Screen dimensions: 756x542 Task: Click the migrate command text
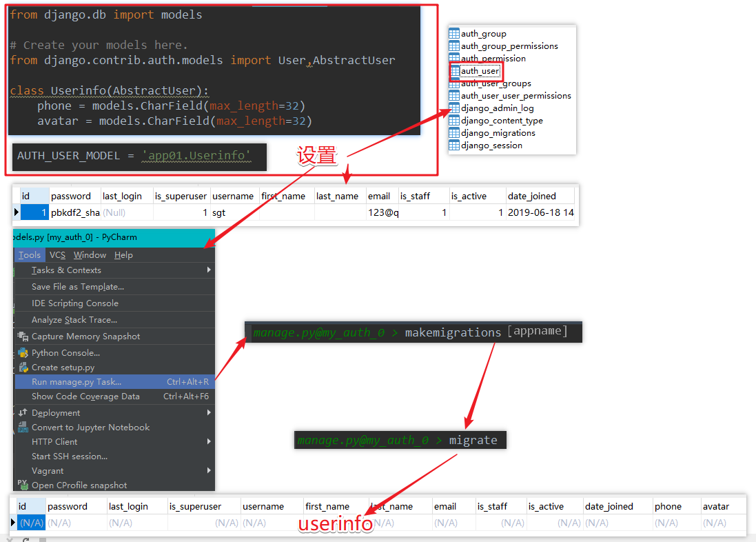tap(473, 440)
